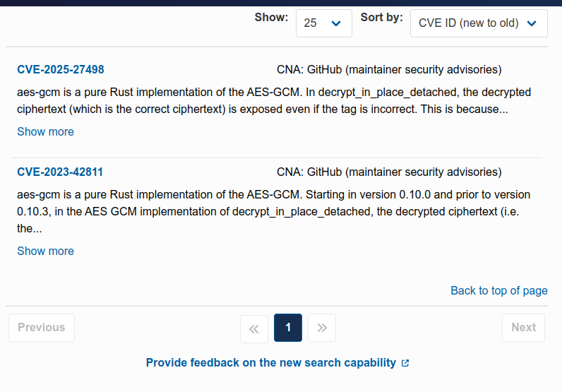Click the Next page button

pos(523,328)
